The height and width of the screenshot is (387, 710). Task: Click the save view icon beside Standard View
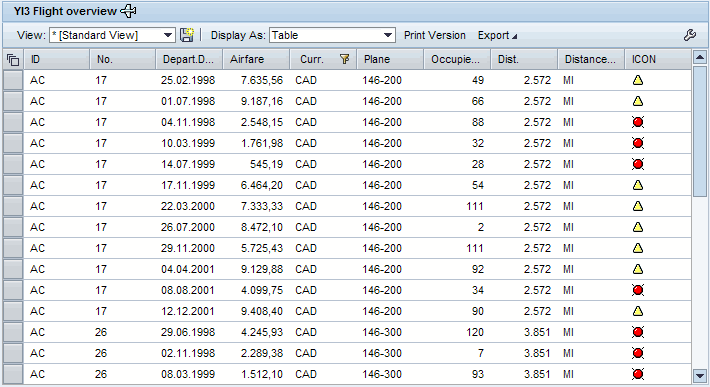[187, 35]
